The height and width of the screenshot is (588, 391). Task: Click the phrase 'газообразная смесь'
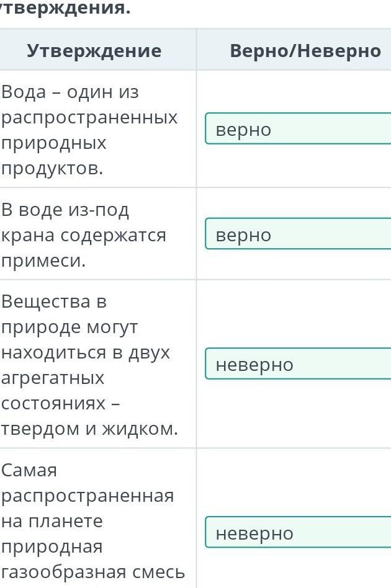click(x=93, y=572)
